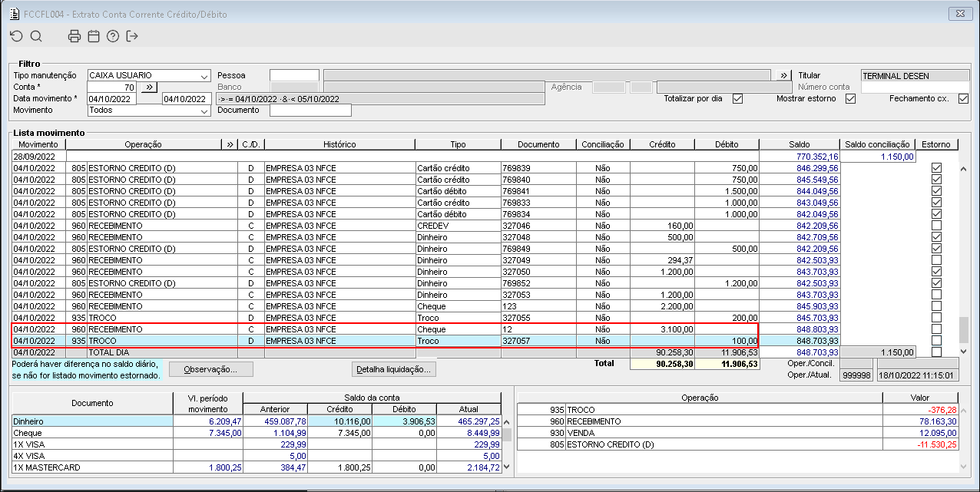Viewport: 980px width, 492px height.
Task: Toggle the Totalizar por dia checkbox
Action: coord(737,99)
